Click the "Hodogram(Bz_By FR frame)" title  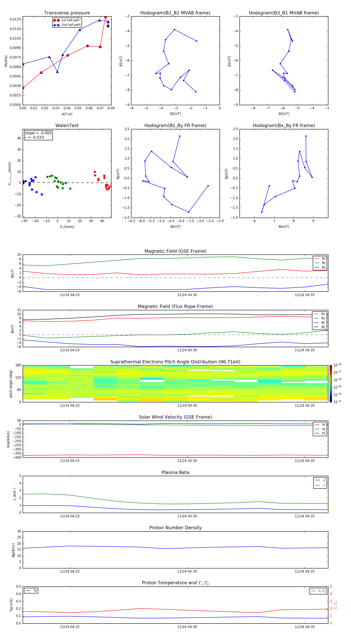pos(175,125)
